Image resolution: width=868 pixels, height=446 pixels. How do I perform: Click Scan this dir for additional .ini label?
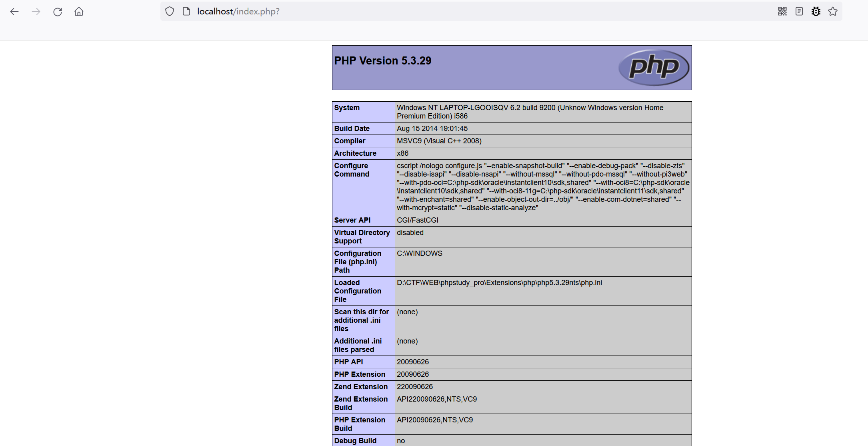click(362, 320)
